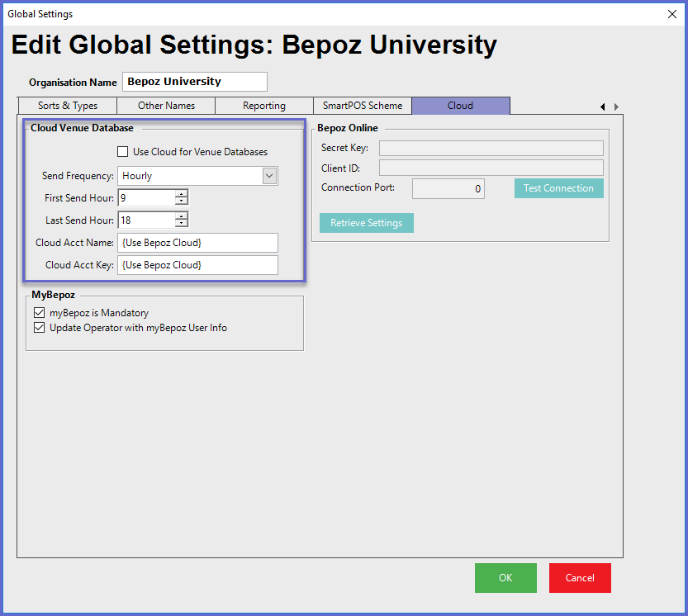Viewport: 688px width, 616px height.
Task: Click Retrieve Settings button
Action: (367, 223)
